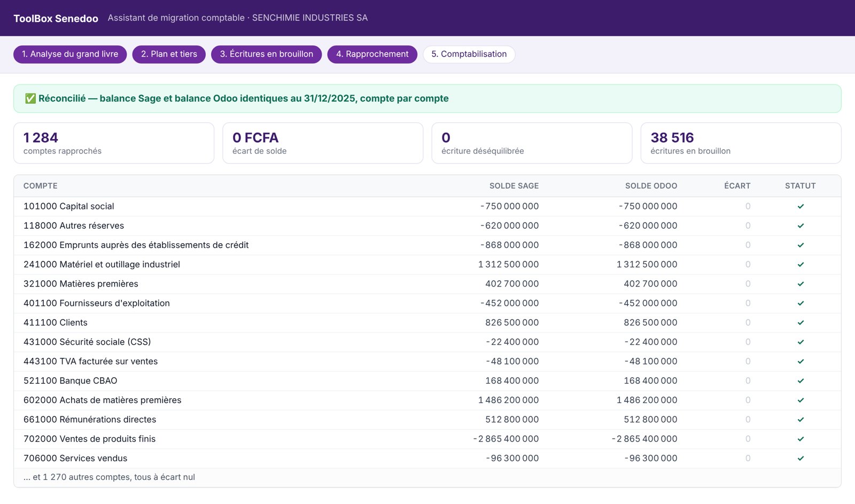
Task: Click the 38 516 écritures en brouillon card
Action: [741, 143]
